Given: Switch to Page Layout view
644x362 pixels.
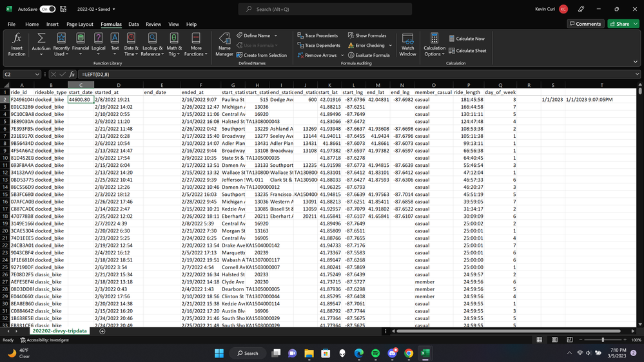Looking at the screenshot, I should (x=554, y=340).
